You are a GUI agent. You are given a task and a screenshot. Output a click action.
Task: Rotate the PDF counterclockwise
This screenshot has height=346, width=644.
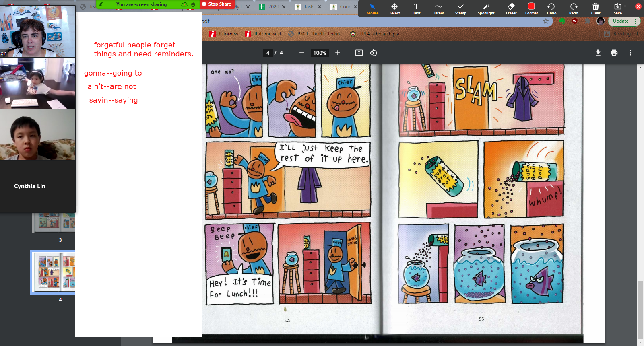pyautogui.click(x=374, y=53)
